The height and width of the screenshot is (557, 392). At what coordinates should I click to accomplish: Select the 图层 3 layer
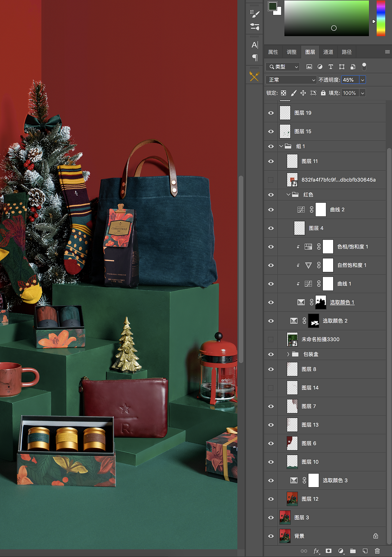(x=325, y=517)
